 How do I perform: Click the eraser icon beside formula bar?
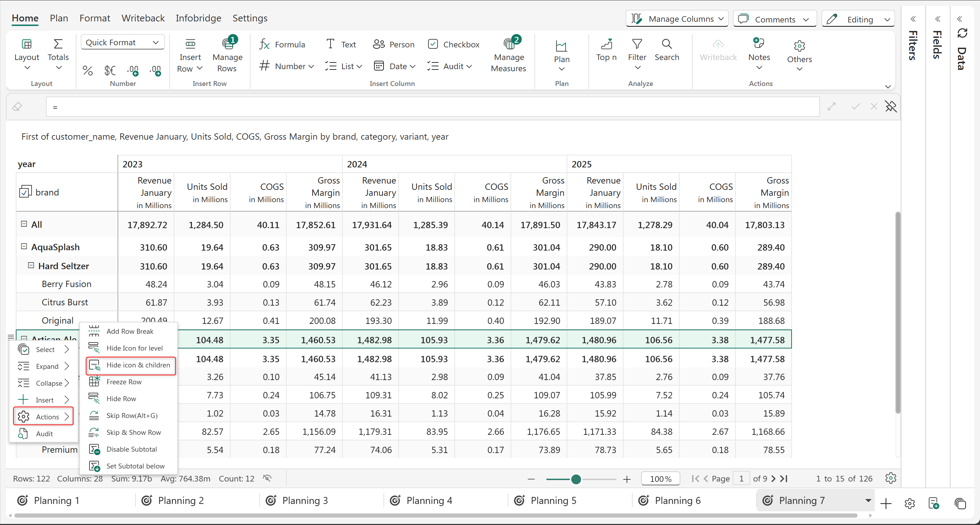point(17,107)
